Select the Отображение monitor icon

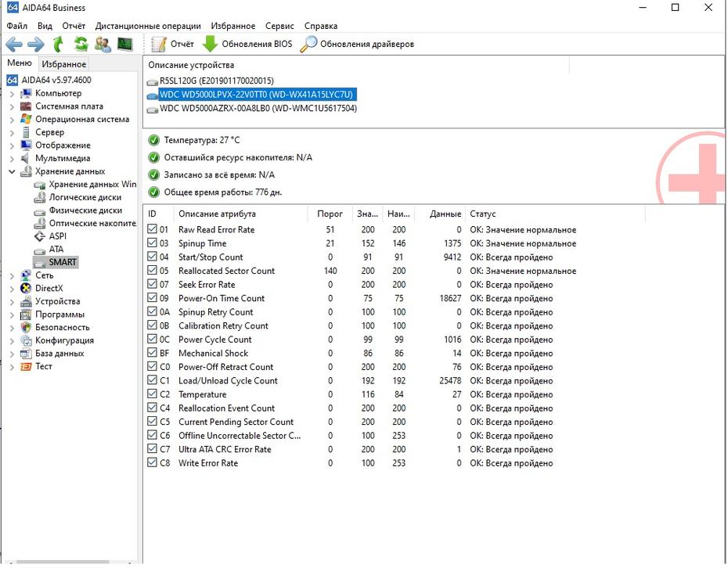26,146
